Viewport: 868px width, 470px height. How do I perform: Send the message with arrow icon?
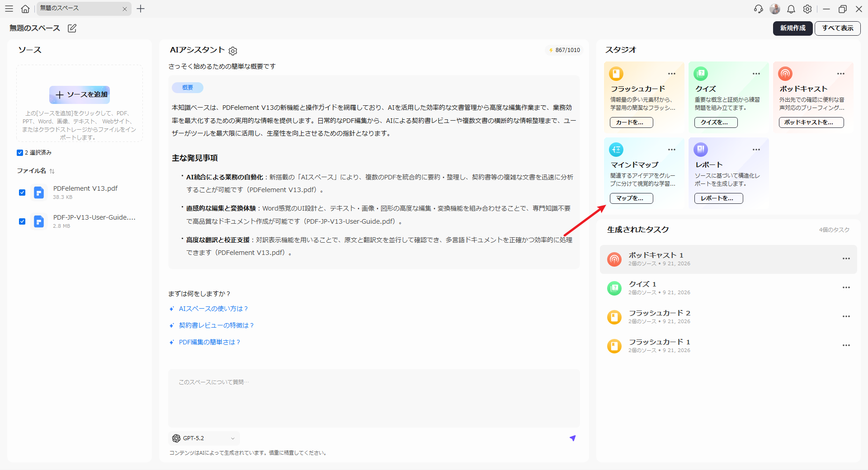[x=573, y=438]
